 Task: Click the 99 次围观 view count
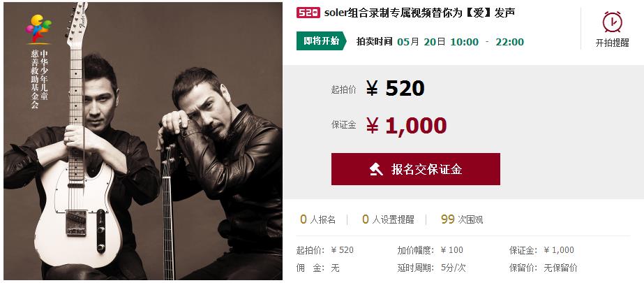(462, 219)
